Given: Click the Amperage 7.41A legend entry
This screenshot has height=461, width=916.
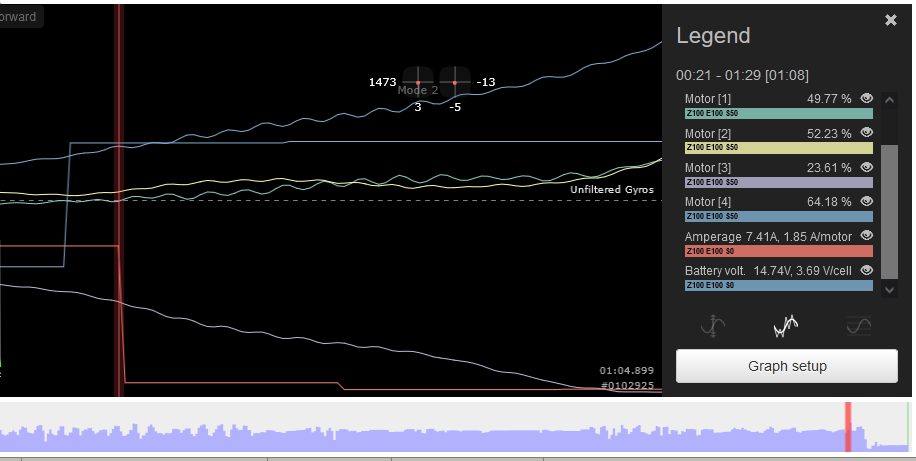Looking at the screenshot, I should pyautogui.click(x=768, y=237).
